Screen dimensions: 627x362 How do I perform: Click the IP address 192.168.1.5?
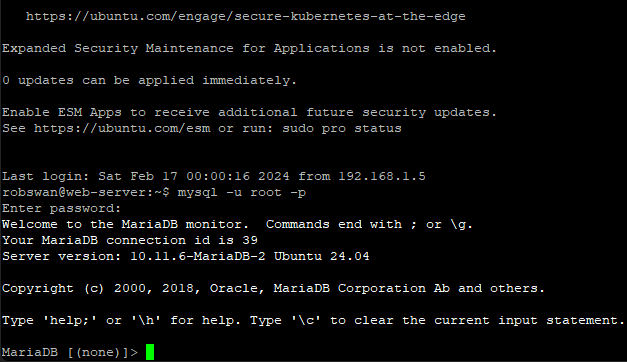click(x=382, y=176)
